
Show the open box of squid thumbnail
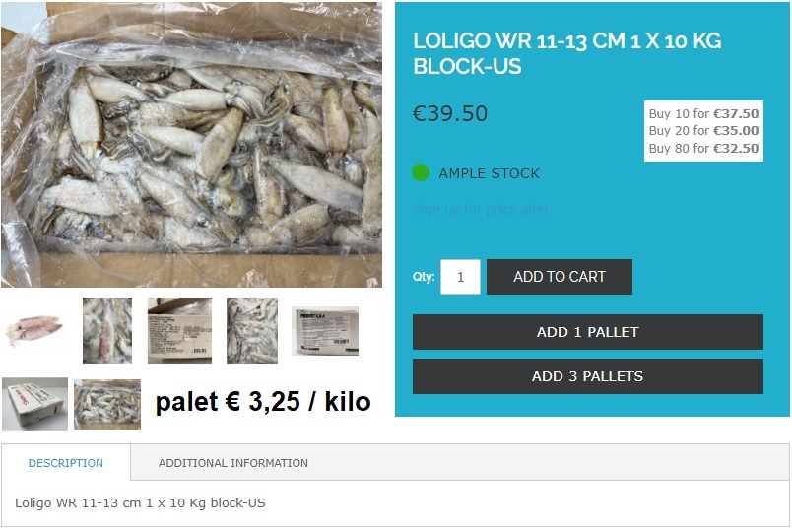pos(107,404)
